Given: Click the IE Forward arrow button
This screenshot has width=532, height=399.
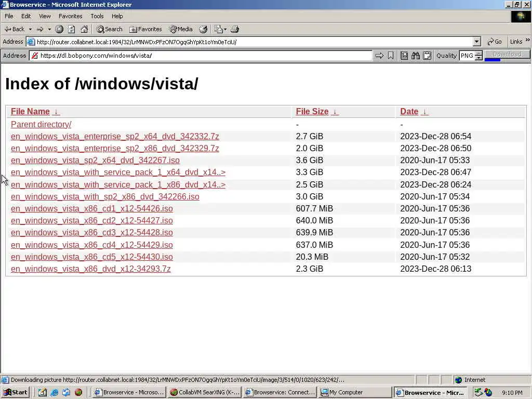Looking at the screenshot, I should click(x=40, y=29).
